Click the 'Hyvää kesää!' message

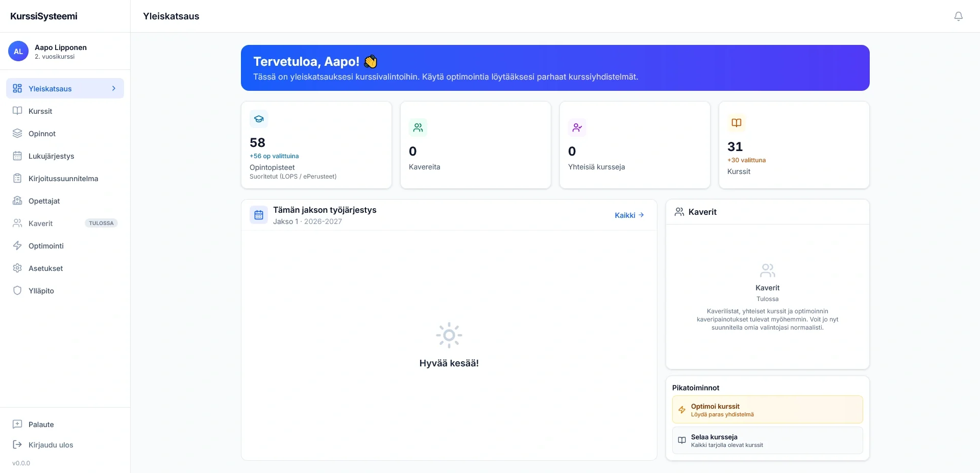449,363
